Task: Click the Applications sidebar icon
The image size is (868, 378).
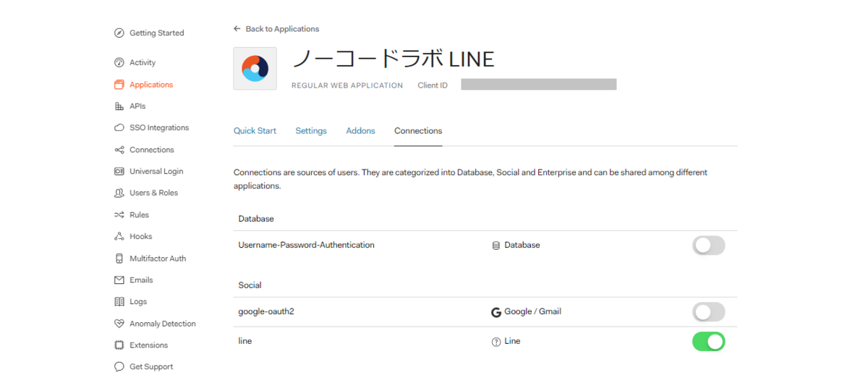Action: point(119,85)
